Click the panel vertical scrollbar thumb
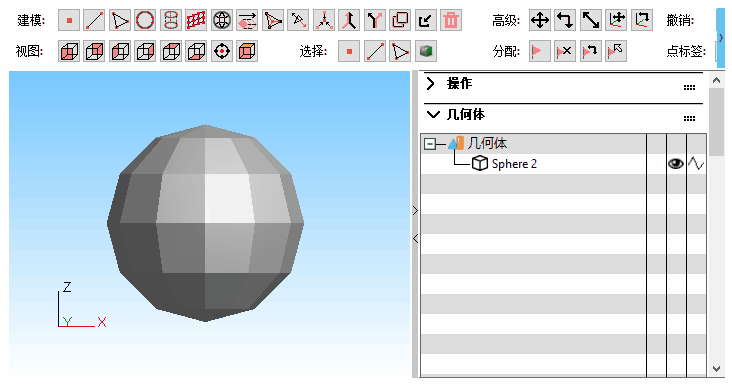The width and height of the screenshot is (732, 388). pos(717,122)
